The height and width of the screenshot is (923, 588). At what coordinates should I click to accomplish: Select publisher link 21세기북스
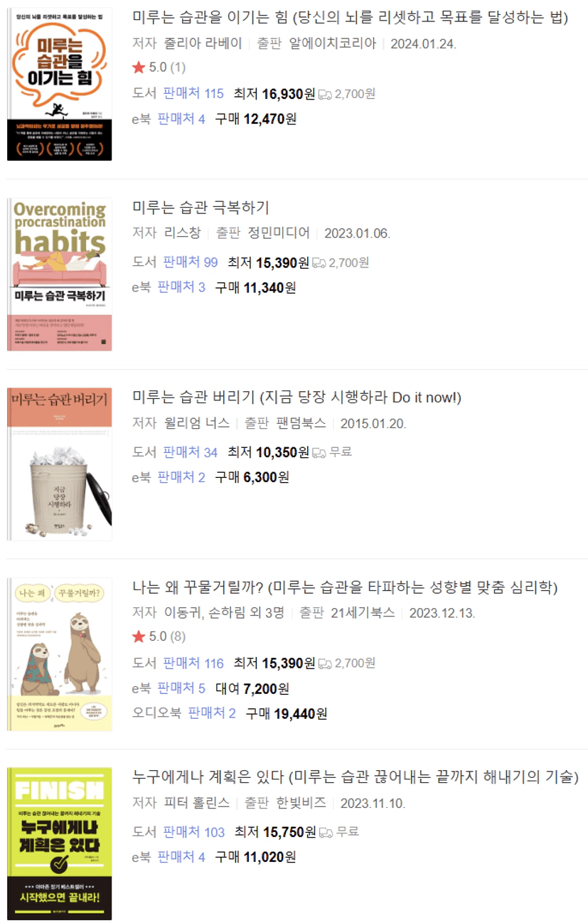[363, 612]
